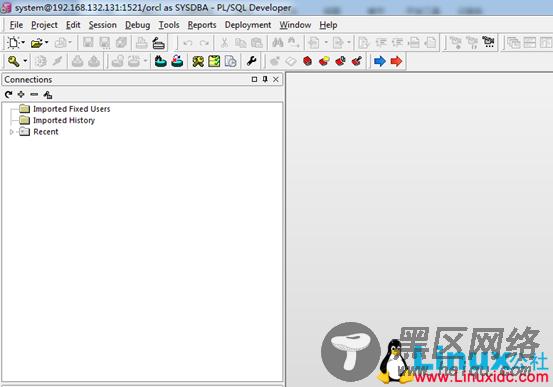The width and height of the screenshot is (553, 387).
Task: Click the blue right arrow icon
Action: pos(380,61)
